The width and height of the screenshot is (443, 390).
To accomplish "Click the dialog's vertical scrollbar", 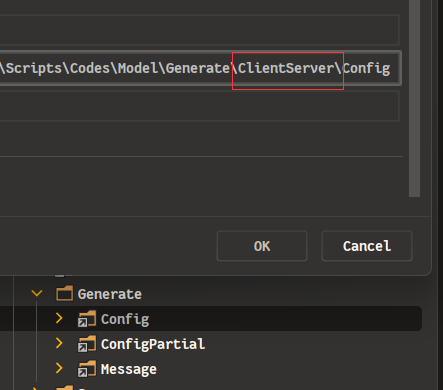I will click(414, 98).
